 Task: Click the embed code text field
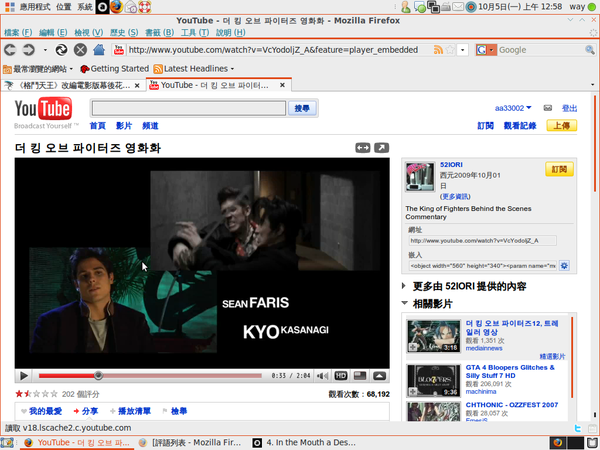click(x=483, y=266)
